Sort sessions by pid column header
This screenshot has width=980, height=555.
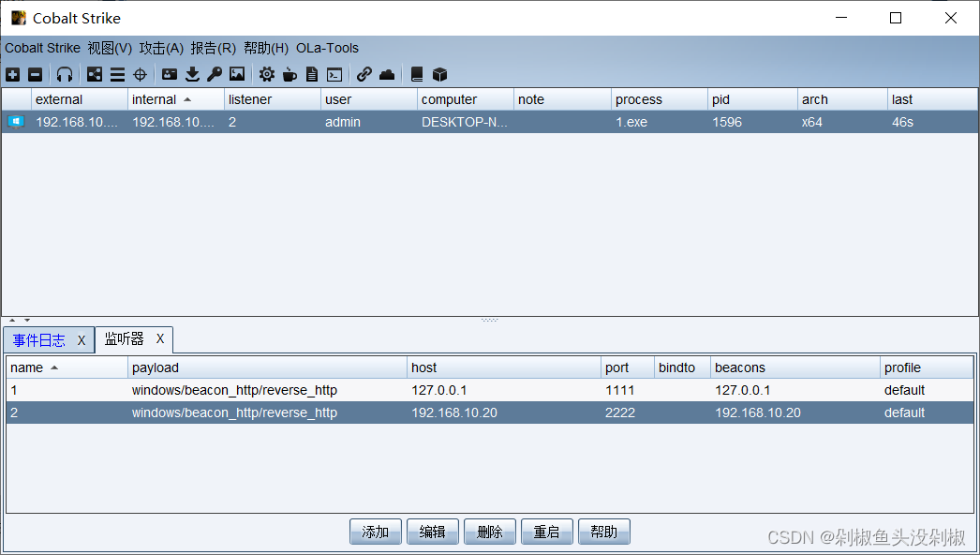[x=752, y=99]
